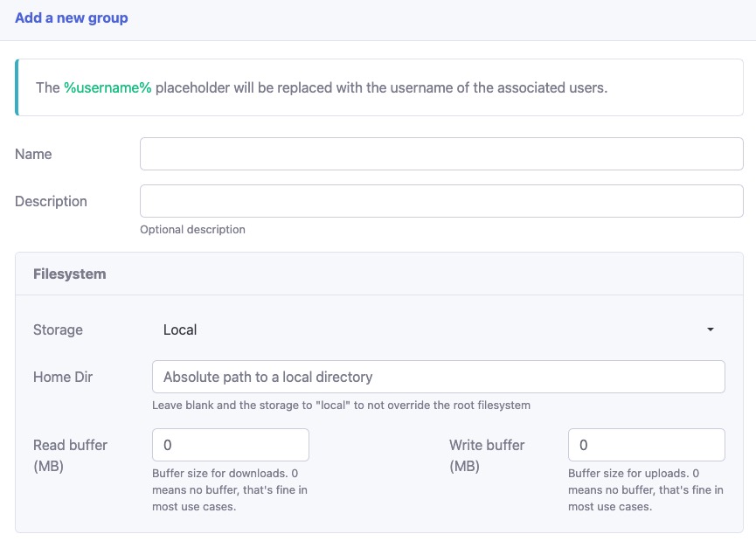This screenshot has width=756, height=541.
Task: Select the Write buffer value field
Action: point(646,445)
